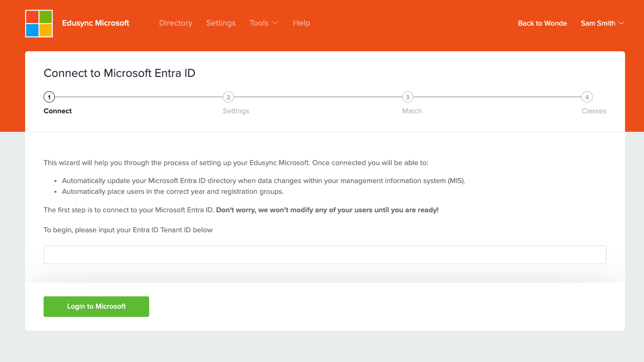
Task: Go back to Wonde
Action: tap(542, 23)
